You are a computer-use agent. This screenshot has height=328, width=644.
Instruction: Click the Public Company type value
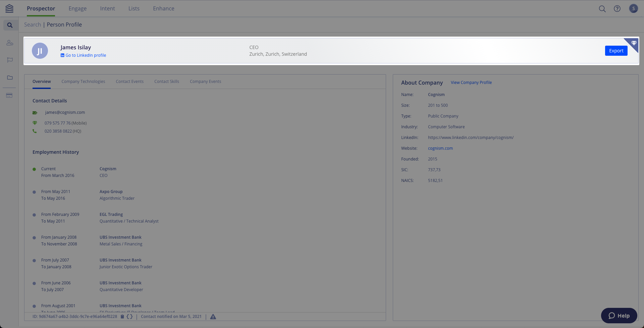click(x=443, y=116)
